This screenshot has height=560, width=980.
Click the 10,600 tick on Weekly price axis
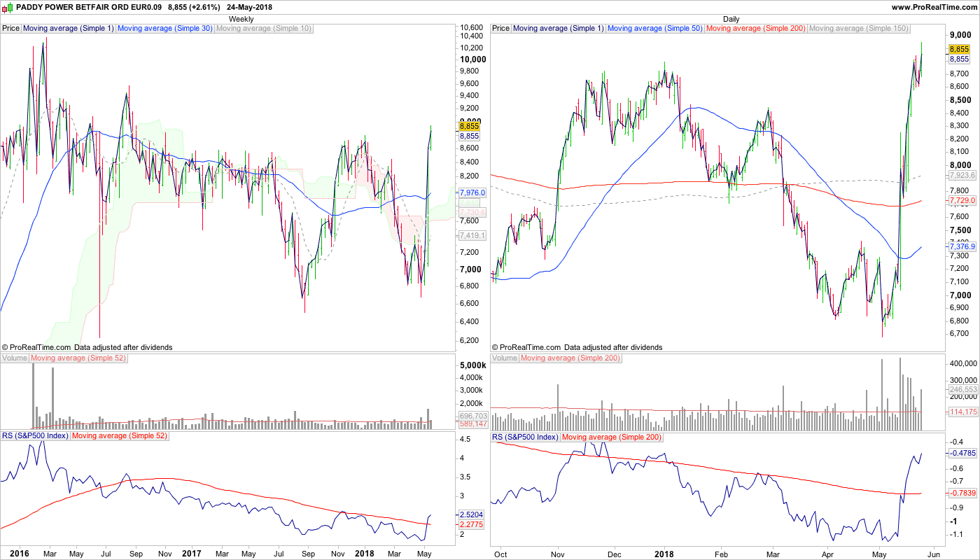click(472, 27)
